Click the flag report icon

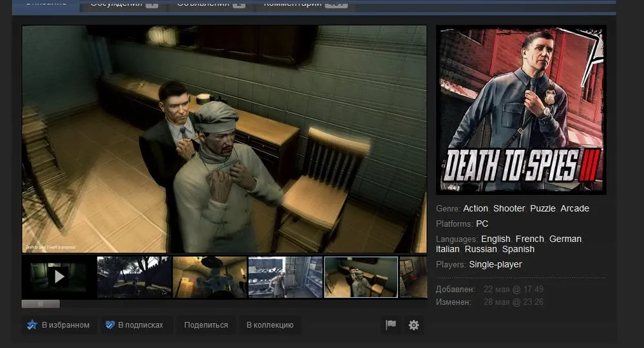[x=390, y=325]
